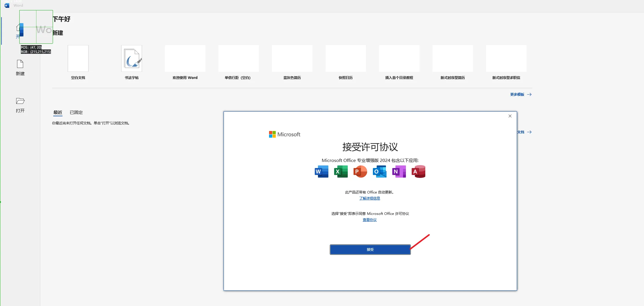Open the 打开 page from the sidebar
Viewport: 644px width, 306px height.
point(20,105)
